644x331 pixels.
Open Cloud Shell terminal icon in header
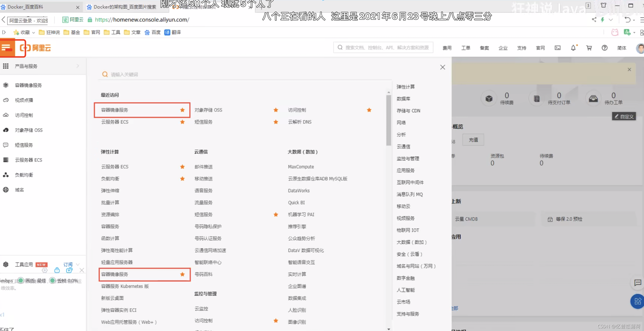[557, 48]
